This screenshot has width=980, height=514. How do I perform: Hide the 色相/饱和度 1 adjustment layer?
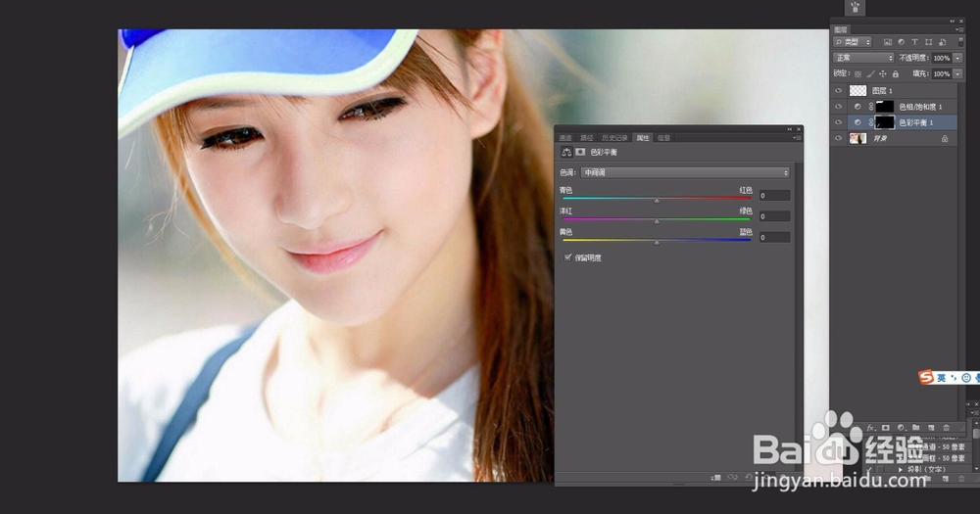point(838,107)
